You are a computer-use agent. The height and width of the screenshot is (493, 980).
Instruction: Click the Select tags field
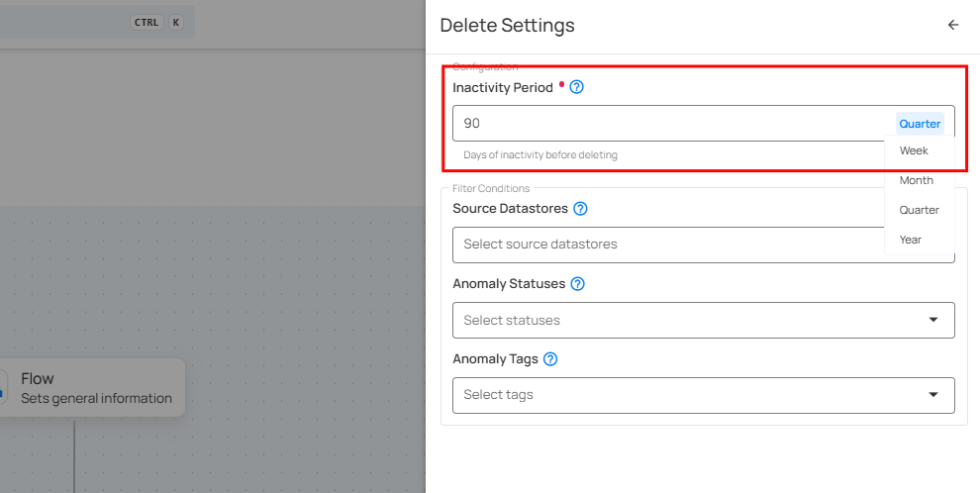click(x=683, y=395)
